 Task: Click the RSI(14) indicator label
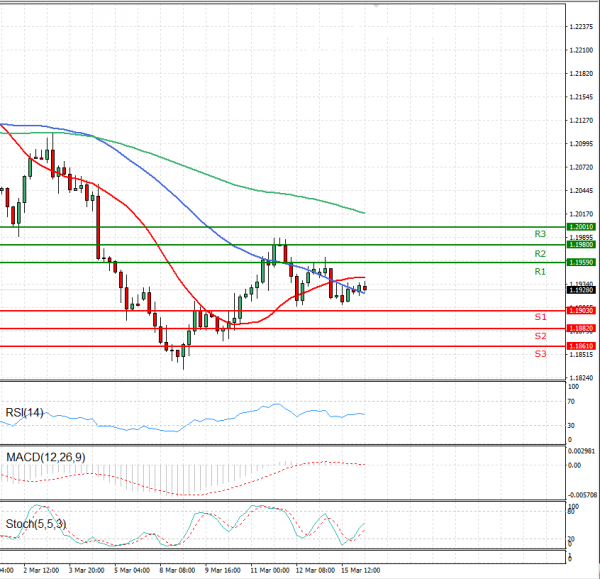coord(24,413)
